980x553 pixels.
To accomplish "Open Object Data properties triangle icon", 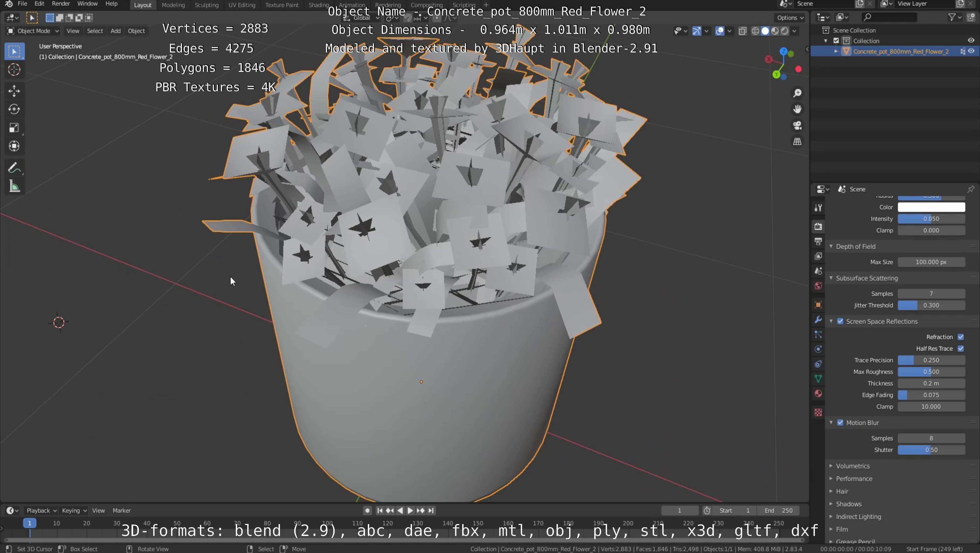I will pyautogui.click(x=818, y=379).
